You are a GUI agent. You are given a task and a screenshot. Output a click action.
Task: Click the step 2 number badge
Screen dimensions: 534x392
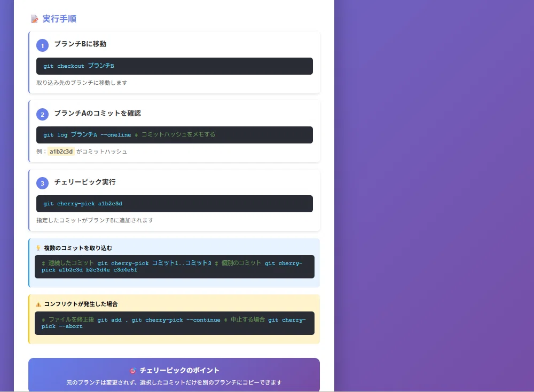pos(43,114)
